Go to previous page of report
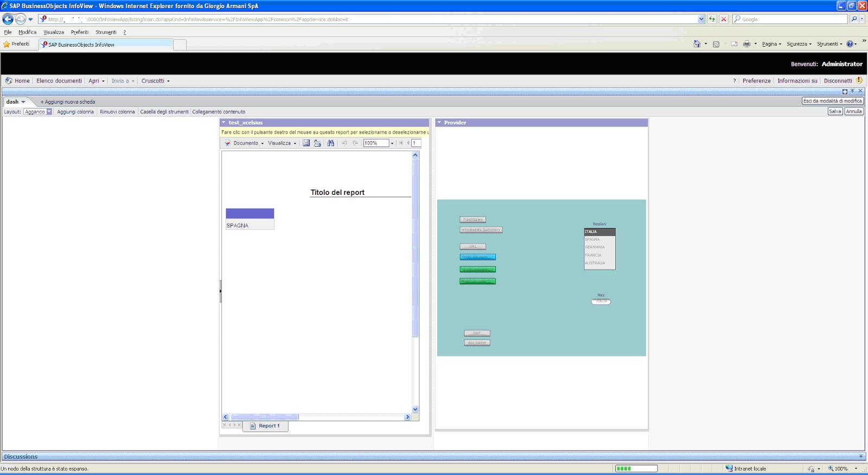This screenshot has width=868, height=475. (407, 143)
